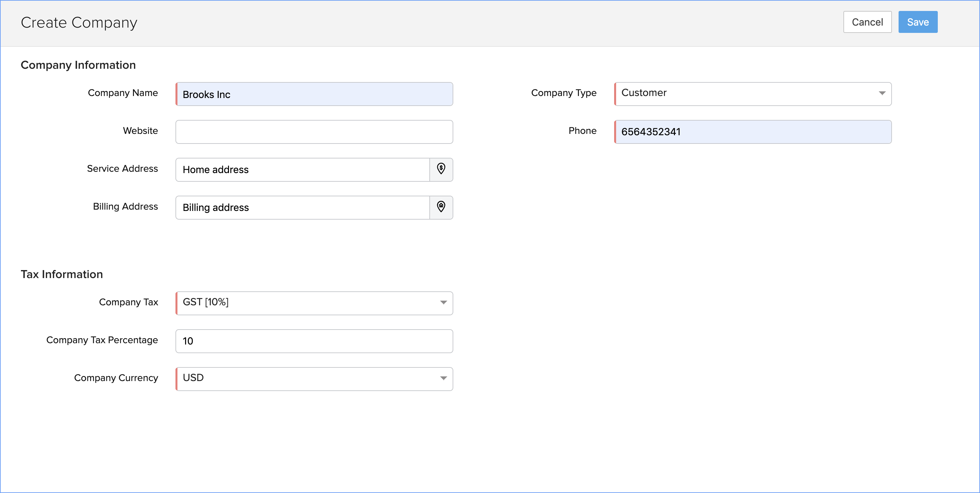Click the Create Company page title
This screenshot has width=980, height=493.
click(x=79, y=23)
